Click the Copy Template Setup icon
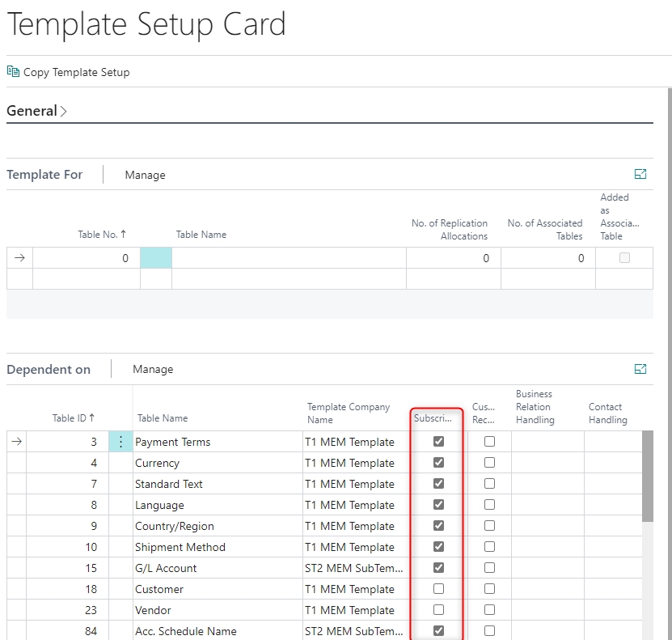This screenshot has width=672, height=640. pos(13,72)
